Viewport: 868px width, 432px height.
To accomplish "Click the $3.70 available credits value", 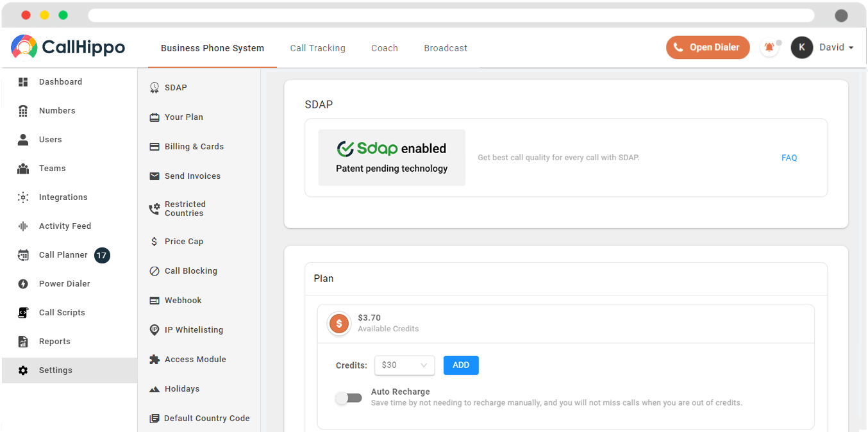I will point(369,318).
